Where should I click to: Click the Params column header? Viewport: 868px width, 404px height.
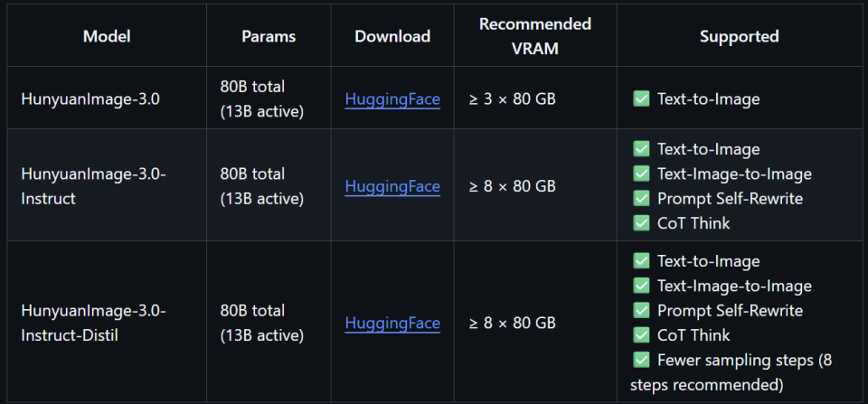coord(269,37)
